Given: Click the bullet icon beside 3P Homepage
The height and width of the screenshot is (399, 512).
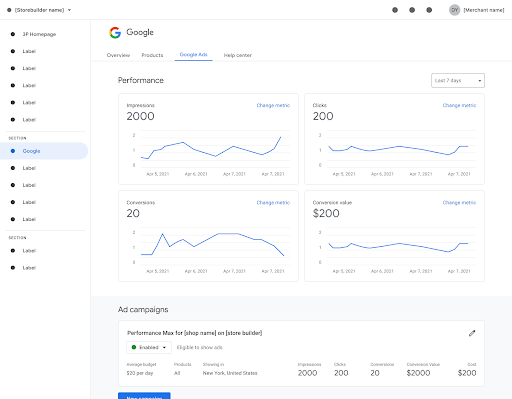Looking at the screenshot, I should coord(13,34).
